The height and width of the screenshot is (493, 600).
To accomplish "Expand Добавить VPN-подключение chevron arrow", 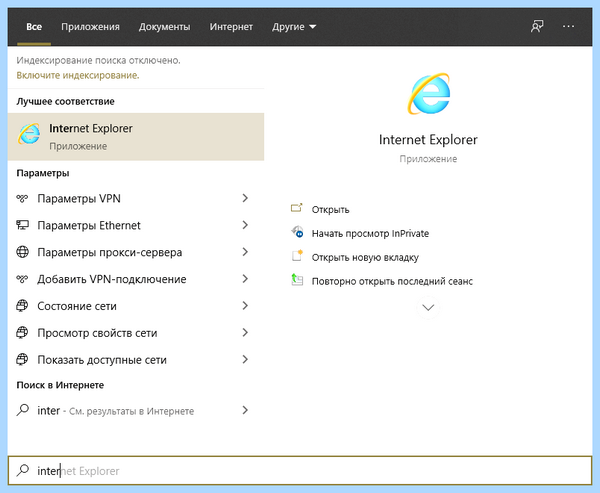I will coord(245,279).
